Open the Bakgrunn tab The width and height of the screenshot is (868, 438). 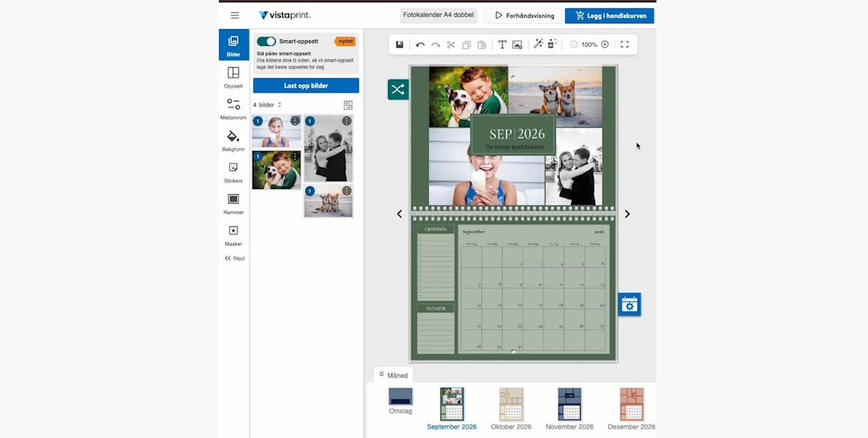tap(233, 141)
